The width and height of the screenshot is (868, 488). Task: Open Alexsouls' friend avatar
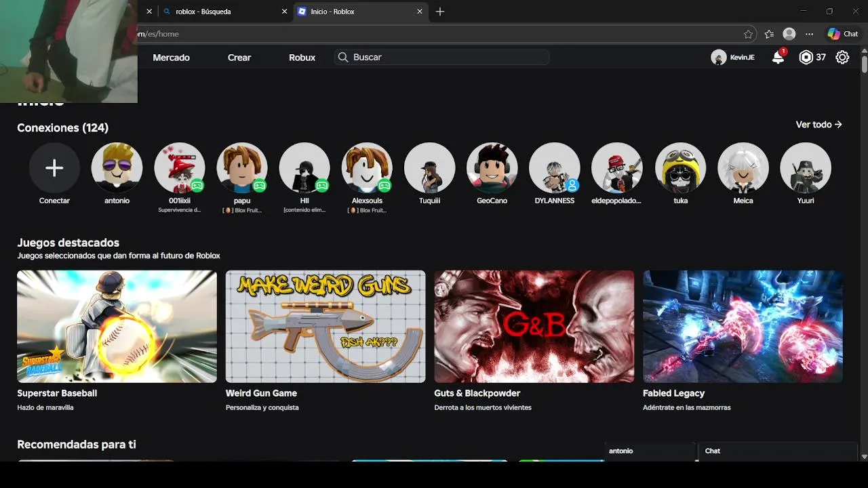coord(367,168)
